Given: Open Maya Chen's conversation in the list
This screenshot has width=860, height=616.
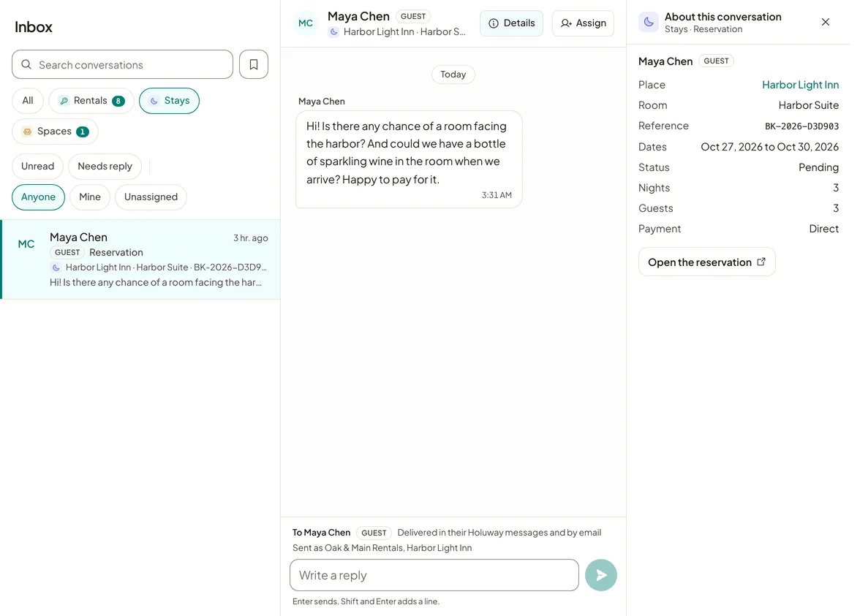Looking at the screenshot, I should coord(140,259).
